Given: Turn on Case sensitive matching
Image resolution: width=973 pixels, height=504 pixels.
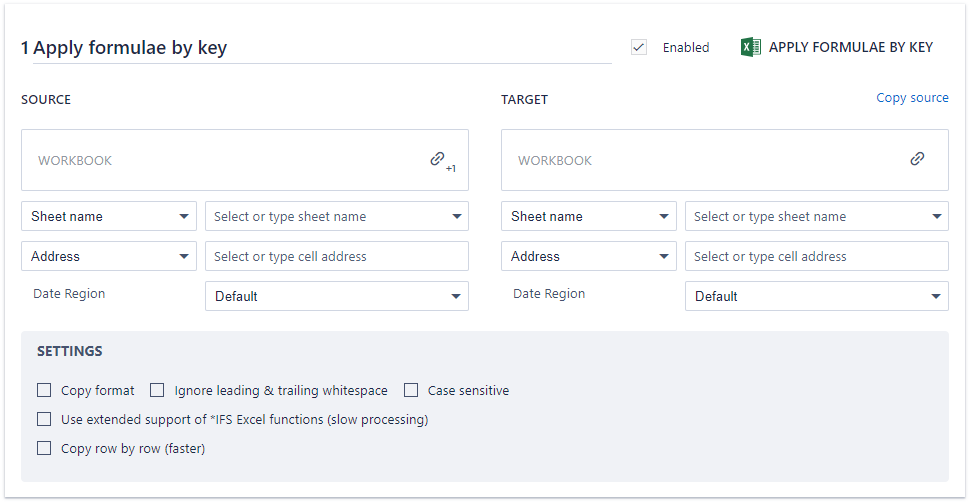Looking at the screenshot, I should tap(411, 390).
